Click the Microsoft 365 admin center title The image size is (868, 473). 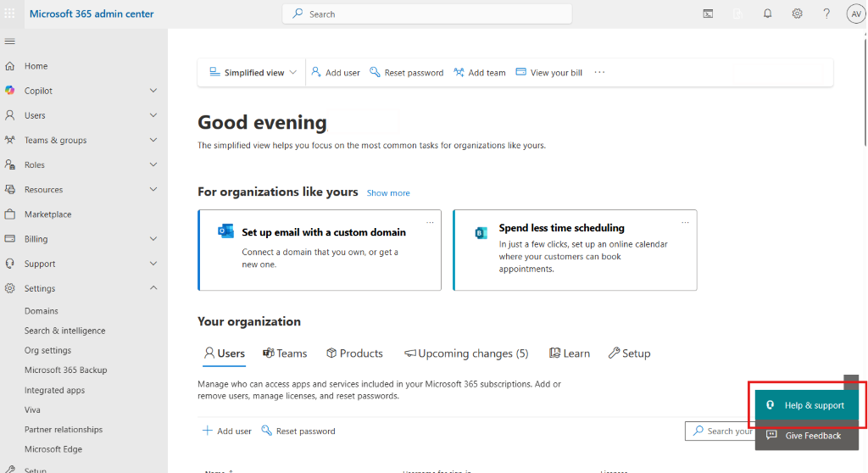click(92, 14)
